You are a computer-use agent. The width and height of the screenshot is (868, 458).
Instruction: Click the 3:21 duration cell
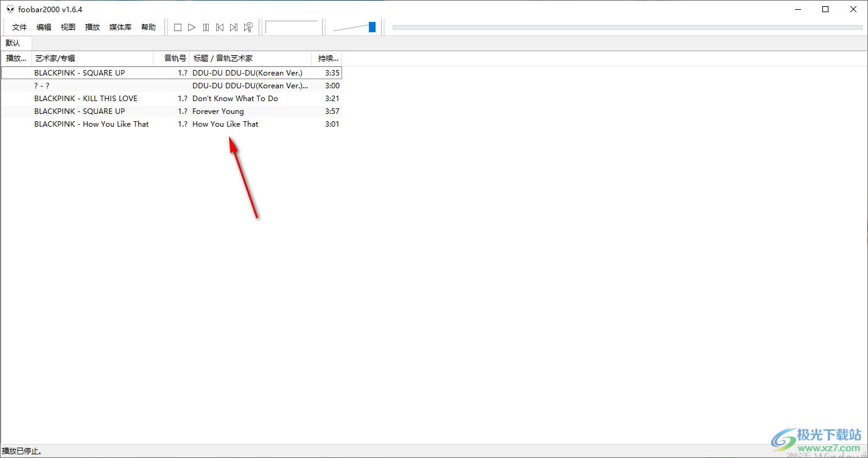pyautogui.click(x=332, y=99)
